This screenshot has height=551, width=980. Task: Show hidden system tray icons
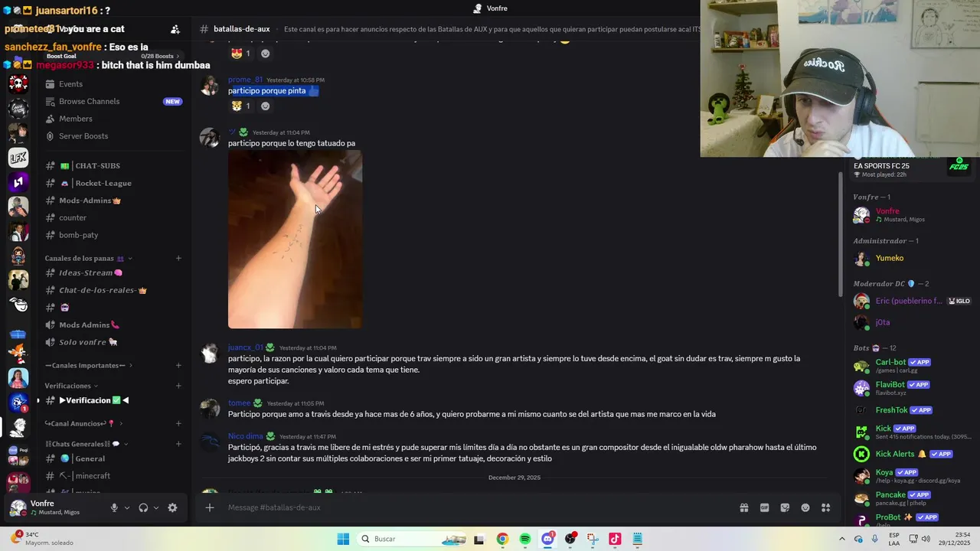841,539
